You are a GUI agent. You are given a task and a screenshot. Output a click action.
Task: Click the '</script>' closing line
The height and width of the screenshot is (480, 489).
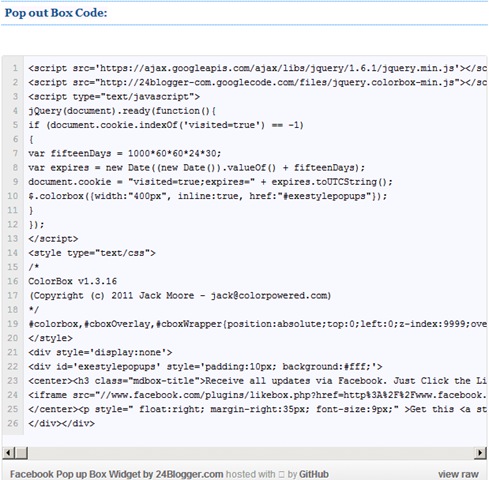53,239
